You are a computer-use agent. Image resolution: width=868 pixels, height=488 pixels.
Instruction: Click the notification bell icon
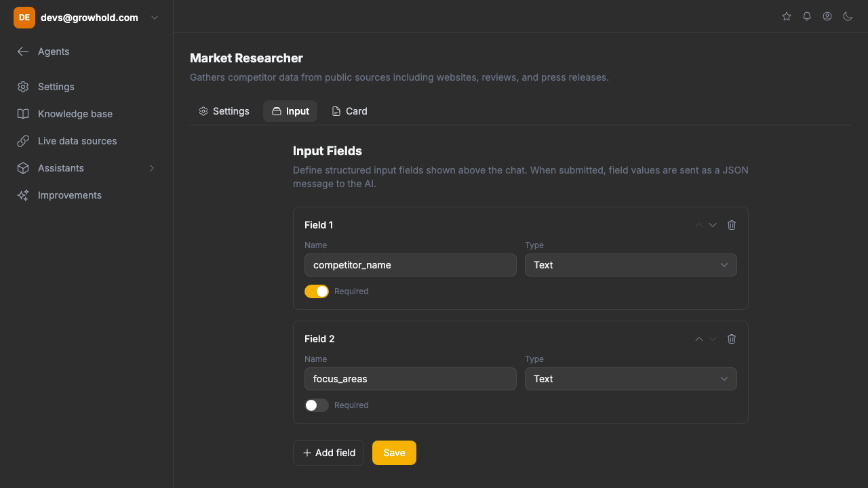[806, 16]
